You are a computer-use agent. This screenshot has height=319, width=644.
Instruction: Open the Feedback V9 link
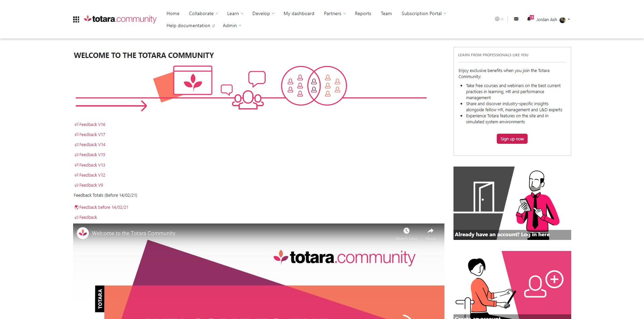pos(91,185)
